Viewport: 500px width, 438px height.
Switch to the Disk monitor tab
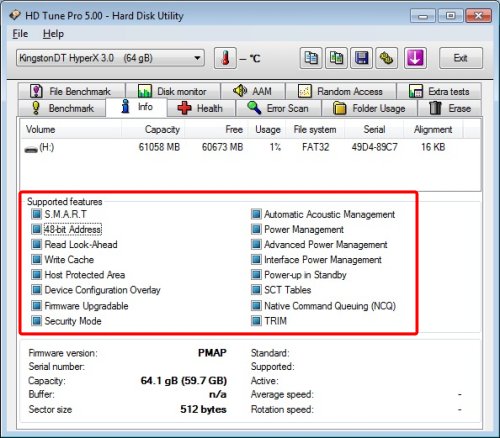pyautogui.click(x=173, y=91)
